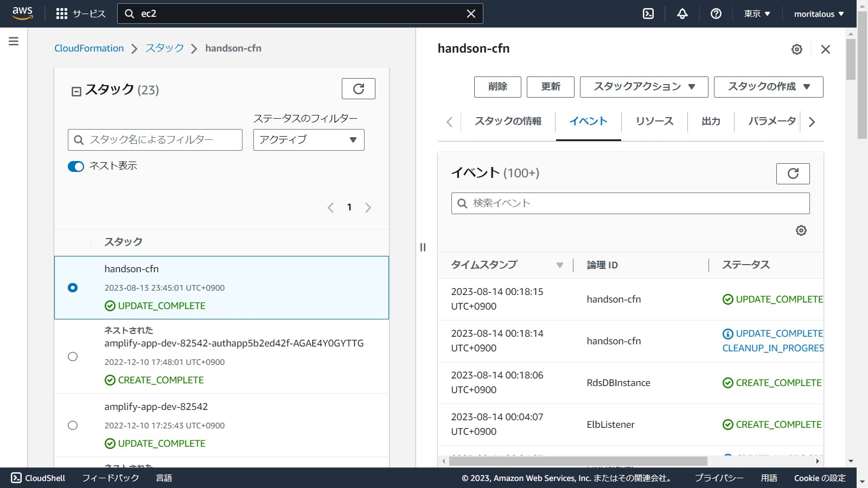
Task: Click the 削除 button
Action: (x=497, y=87)
